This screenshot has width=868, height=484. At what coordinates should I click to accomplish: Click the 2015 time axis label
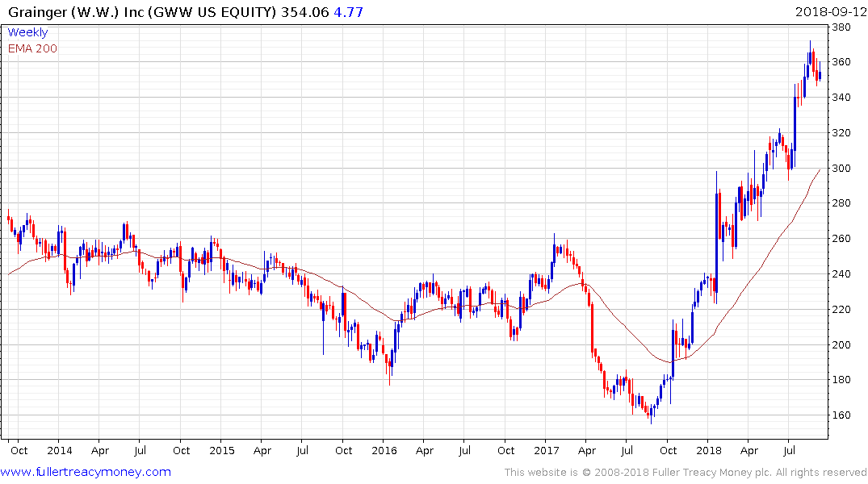tap(221, 450)
